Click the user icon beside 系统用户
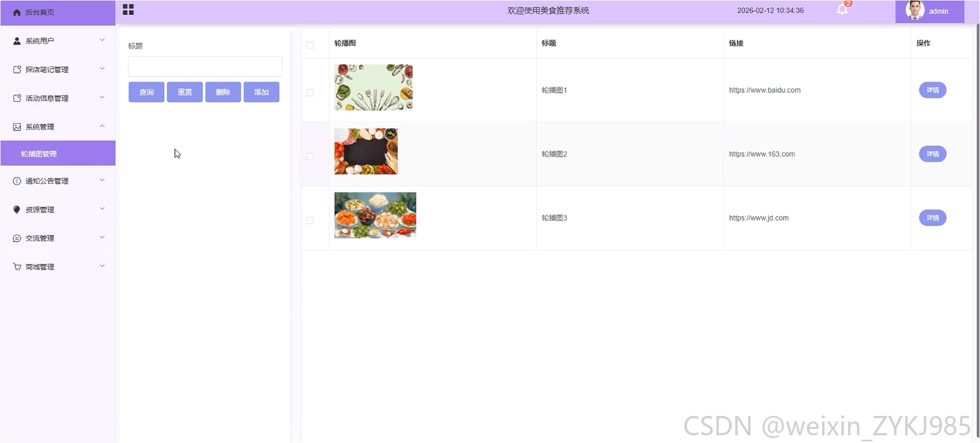The image size is (980, 443). point(17,41)
